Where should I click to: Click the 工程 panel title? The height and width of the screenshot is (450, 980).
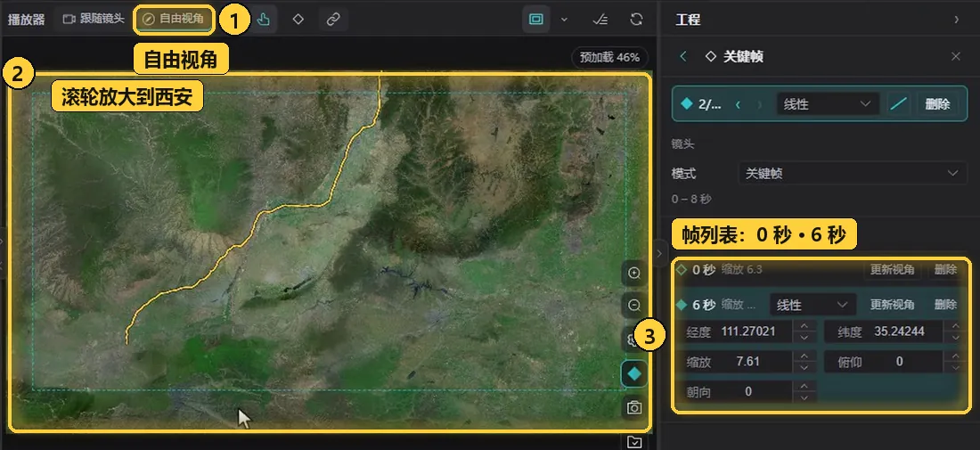click(688, 20)
